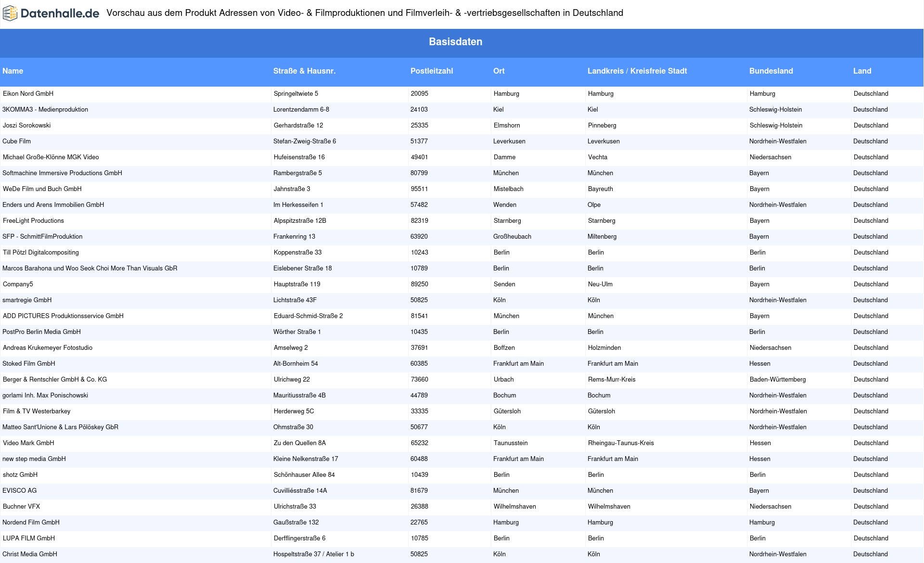Screen dimensions: 924x563
Task: Click the smartregie GmbH cell
Action: pos(27,300)
